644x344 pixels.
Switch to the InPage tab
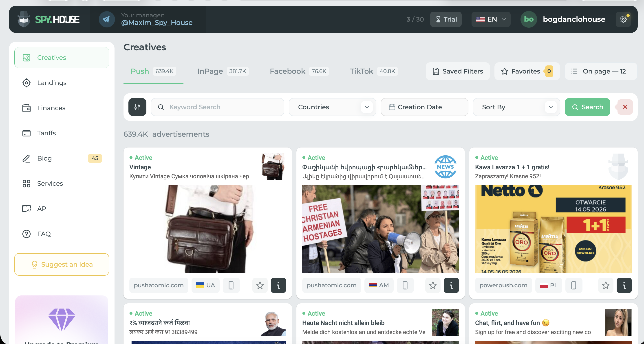coord(223,71)
